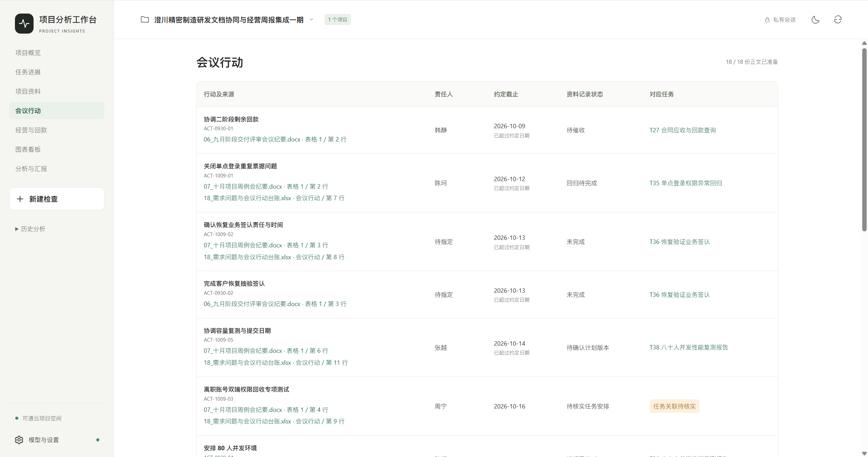Click the 新建检查 button
This screenshot has width=868, height=457.
(57, 199)
